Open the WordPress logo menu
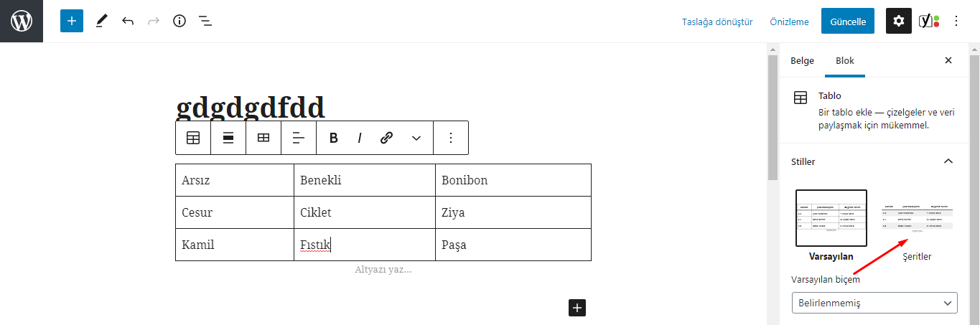The image size is (980, 325). (x=22, y=21)
